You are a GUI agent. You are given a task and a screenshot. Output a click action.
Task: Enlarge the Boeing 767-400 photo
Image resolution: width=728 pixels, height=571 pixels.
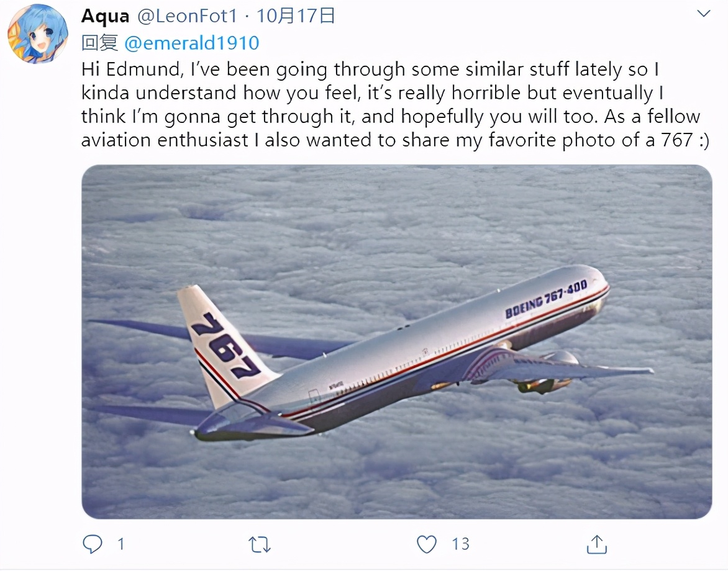[x=396, y=341]
